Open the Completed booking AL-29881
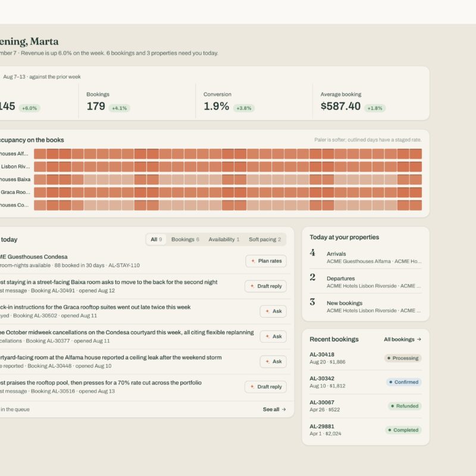Image resolution: width=476 pixels, height=476 pixels. click(365, 430)
